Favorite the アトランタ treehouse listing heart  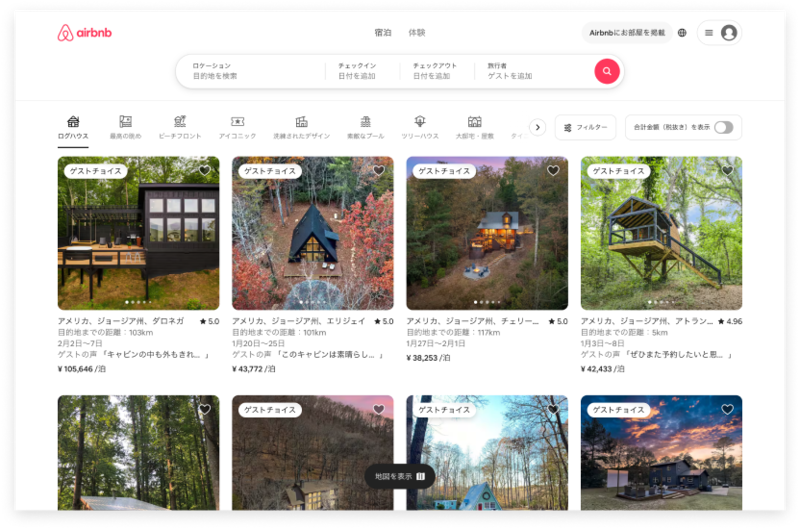pos(727,170)
